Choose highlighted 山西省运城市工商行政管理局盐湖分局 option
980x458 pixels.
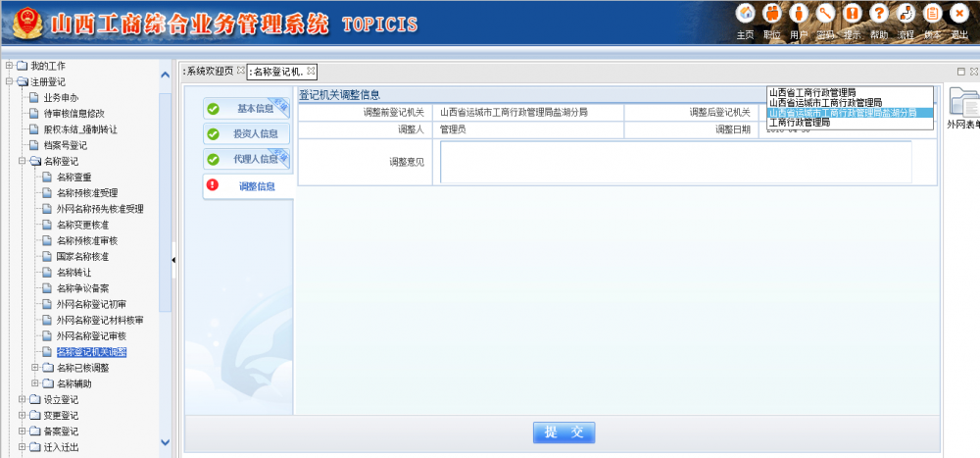tap(850, 113)
